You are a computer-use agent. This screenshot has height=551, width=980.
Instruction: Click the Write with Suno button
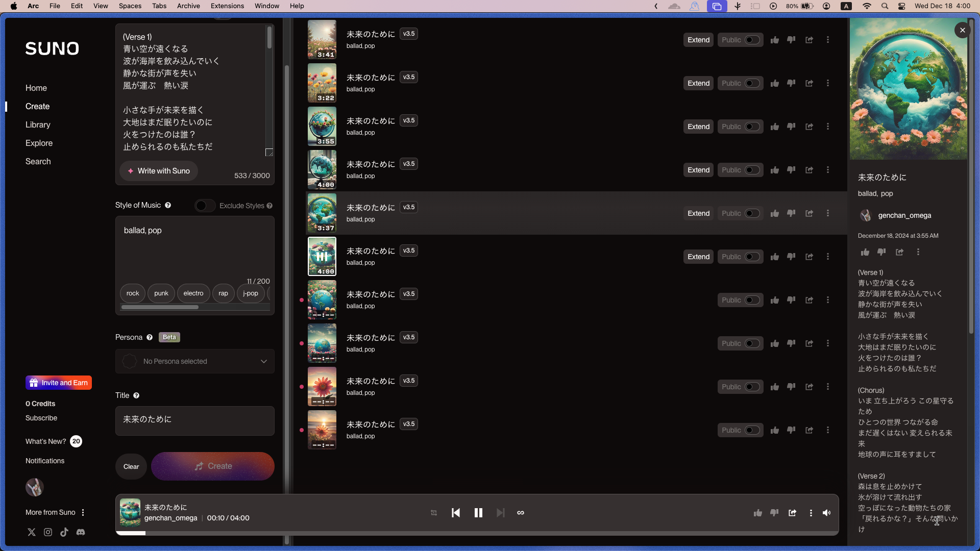pyautogui.click(x=158, y=171)
